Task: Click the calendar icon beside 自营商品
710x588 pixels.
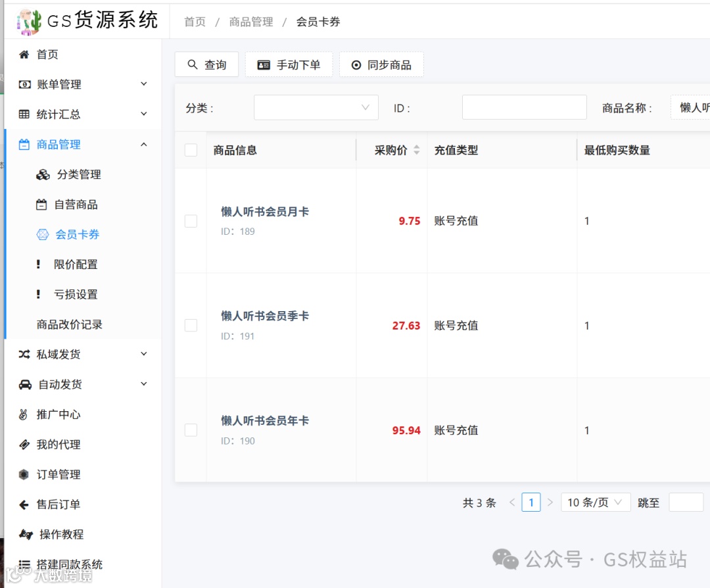Action: 41,205
